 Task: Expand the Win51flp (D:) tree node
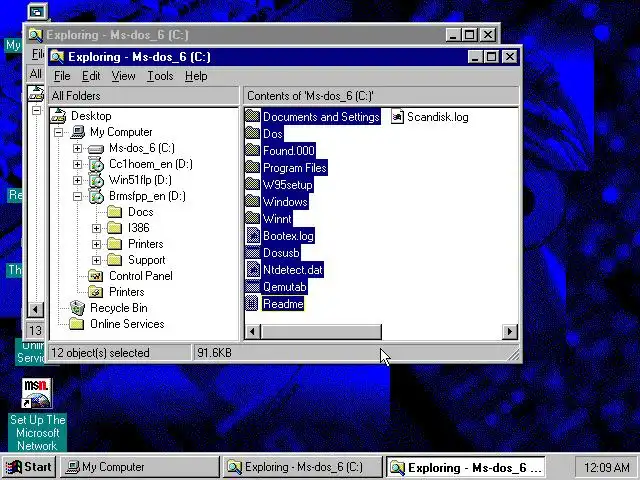tap(78, 180)
